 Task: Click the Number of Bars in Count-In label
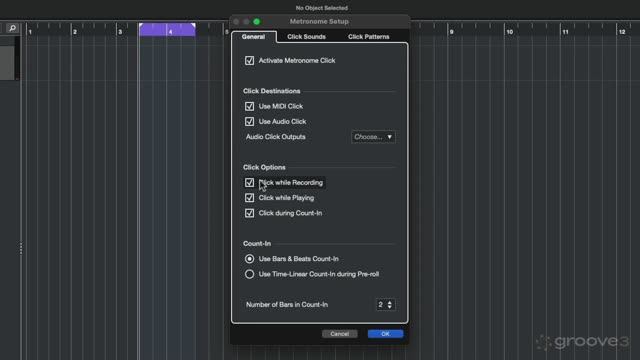287,304
